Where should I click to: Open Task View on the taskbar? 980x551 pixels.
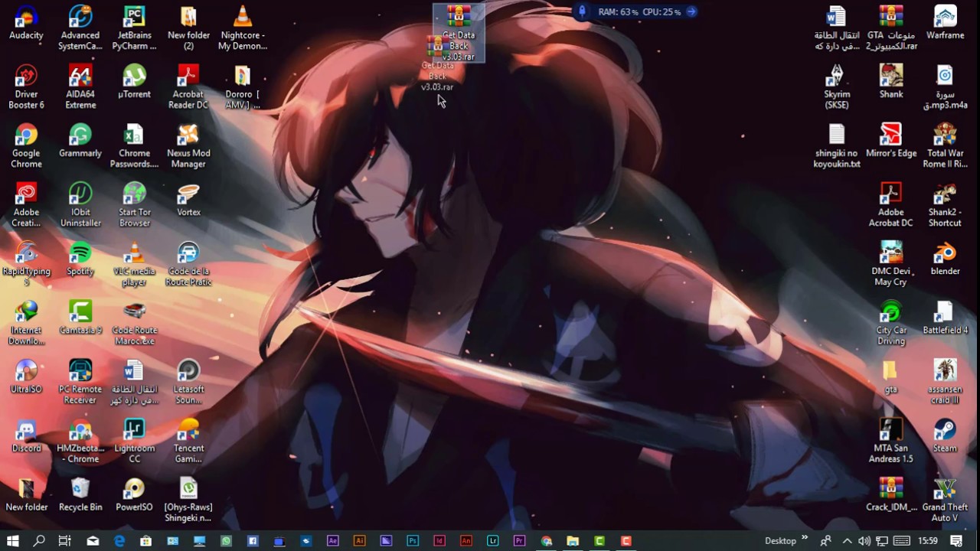coord(65,541)
